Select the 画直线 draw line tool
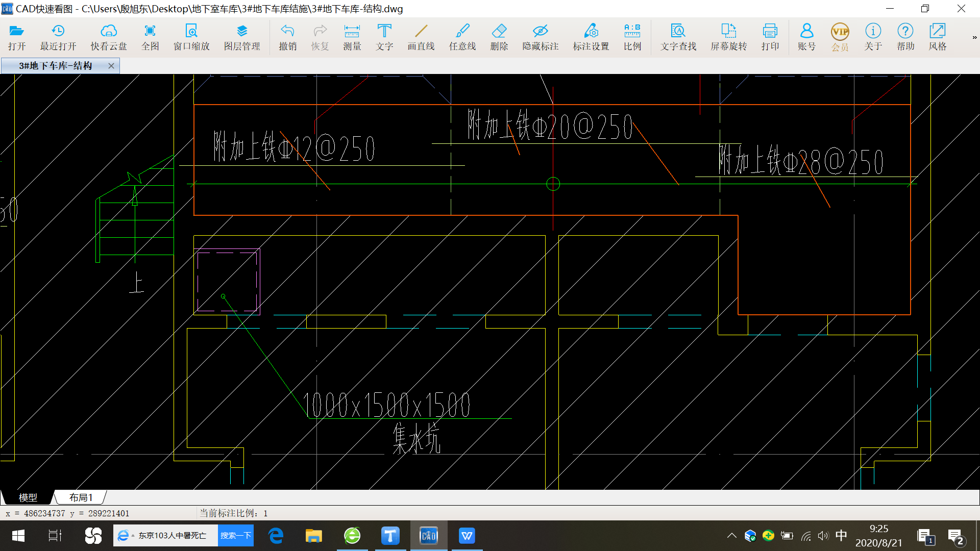The image size is (980, 551). [x=421, y=37]
